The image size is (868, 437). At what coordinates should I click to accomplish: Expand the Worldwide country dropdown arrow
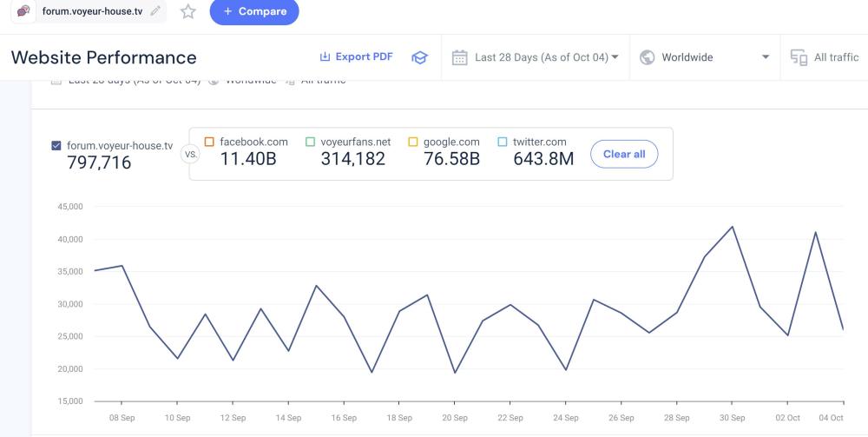pos(766,57)
